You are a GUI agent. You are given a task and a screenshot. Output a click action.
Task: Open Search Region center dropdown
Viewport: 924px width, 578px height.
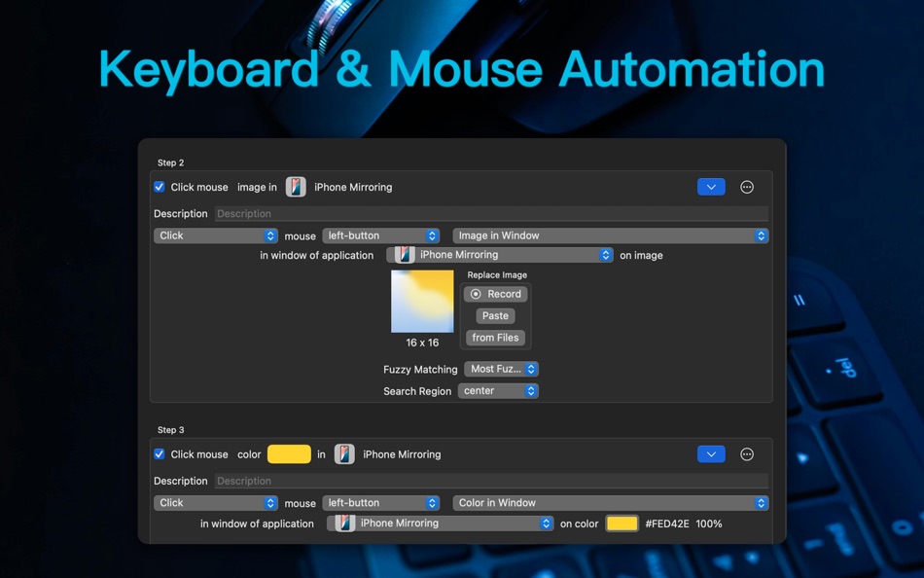click(x=499, y=391)
